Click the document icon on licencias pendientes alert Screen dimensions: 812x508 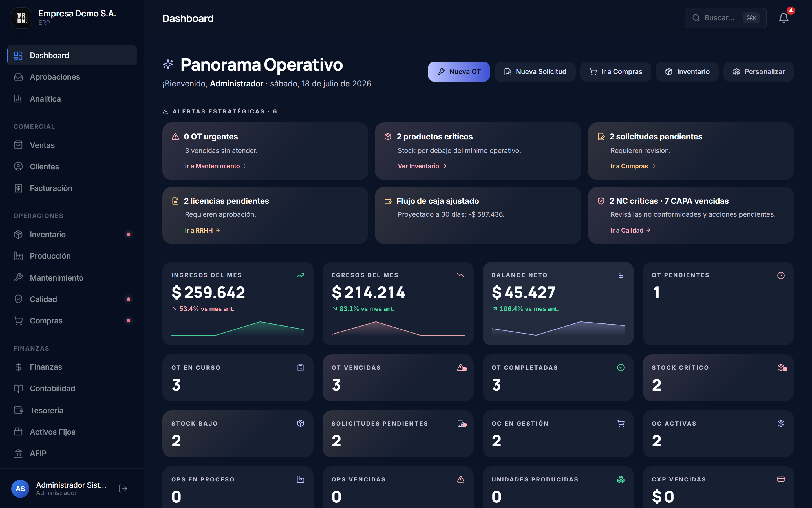(175, 201)
